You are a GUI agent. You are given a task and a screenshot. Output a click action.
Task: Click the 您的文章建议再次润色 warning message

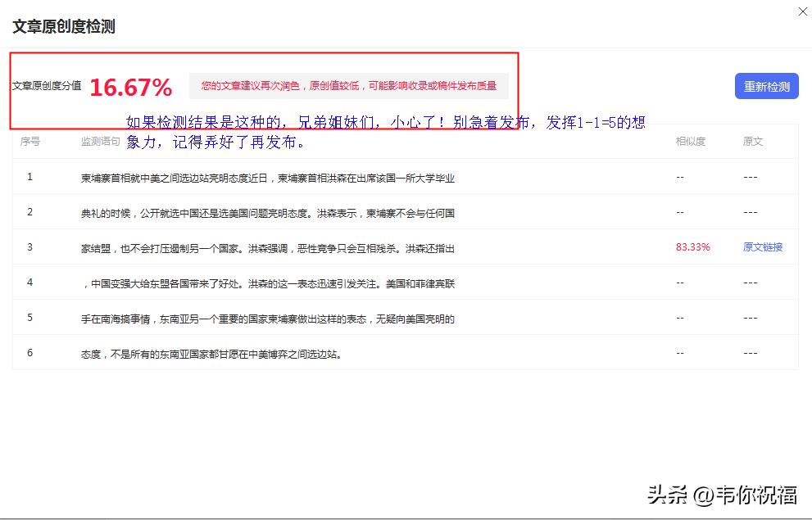[x=348, y=86]
